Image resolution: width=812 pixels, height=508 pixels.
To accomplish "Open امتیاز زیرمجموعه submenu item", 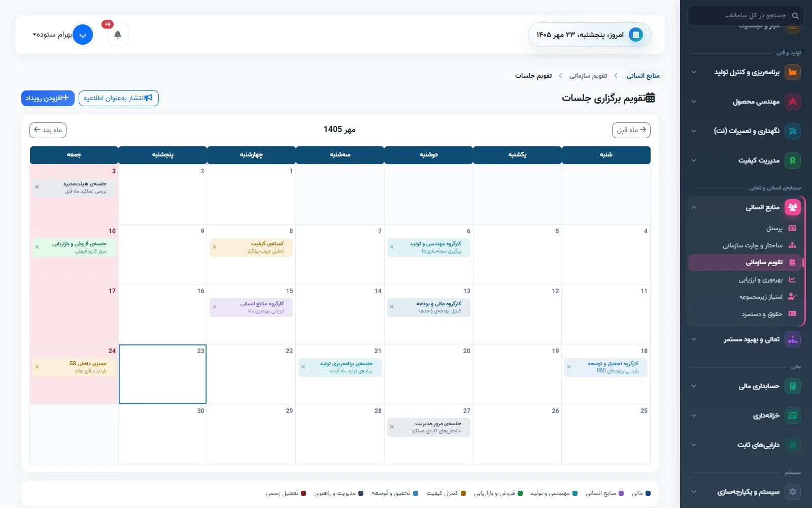I will point(745,297).
